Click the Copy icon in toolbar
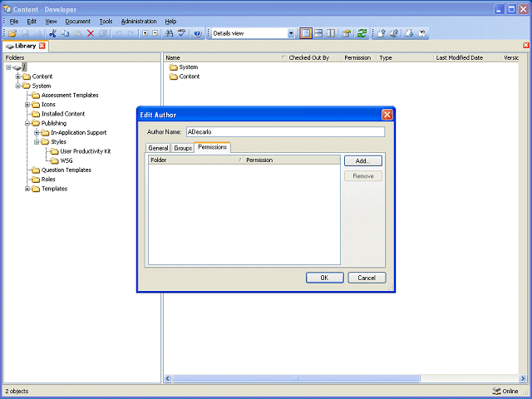 [65, 33]
